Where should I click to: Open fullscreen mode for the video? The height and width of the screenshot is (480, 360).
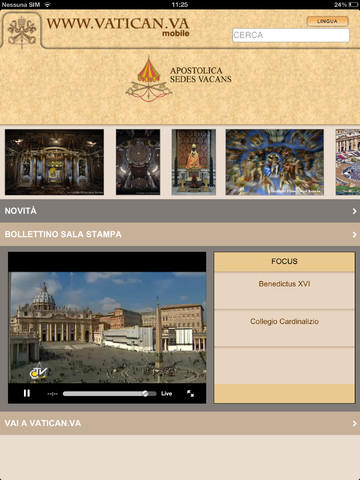pyautogui.click(x=190, y=394)
